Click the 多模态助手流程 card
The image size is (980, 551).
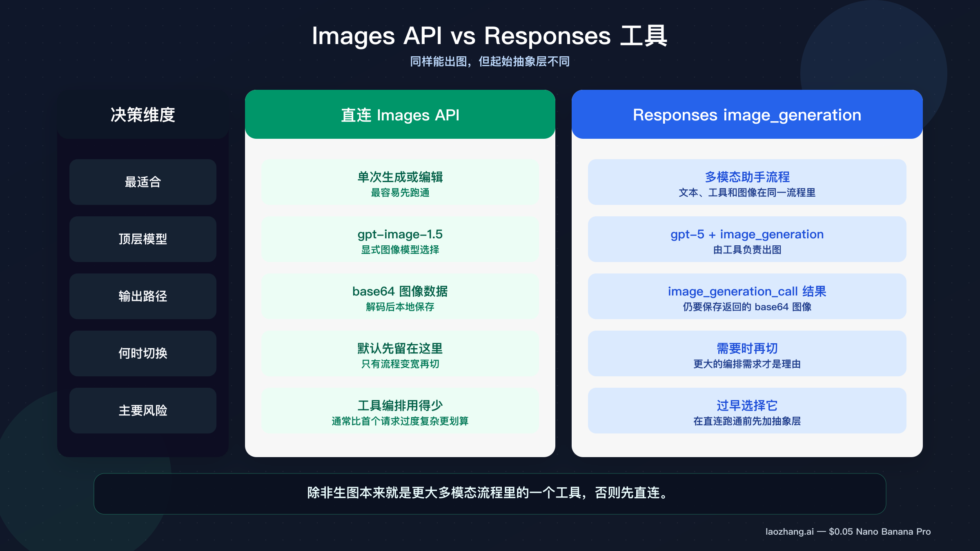pyautogui.click(x=746, y=182)
